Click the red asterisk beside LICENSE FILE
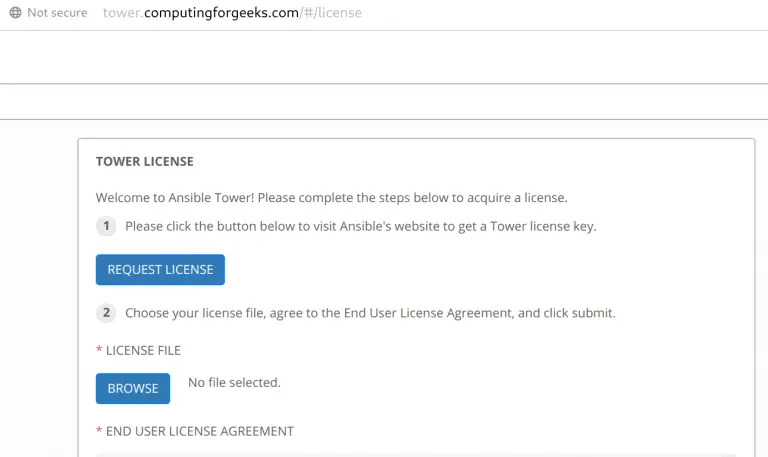The image size is (768, 457). coord(99,351)
